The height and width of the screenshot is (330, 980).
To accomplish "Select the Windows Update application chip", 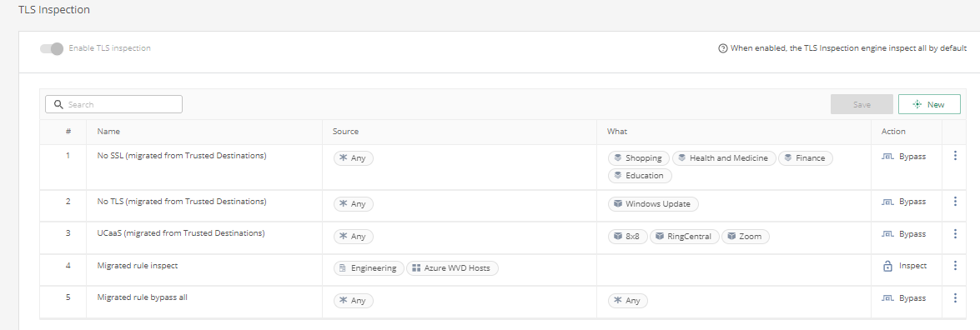I will click(653, 203).
